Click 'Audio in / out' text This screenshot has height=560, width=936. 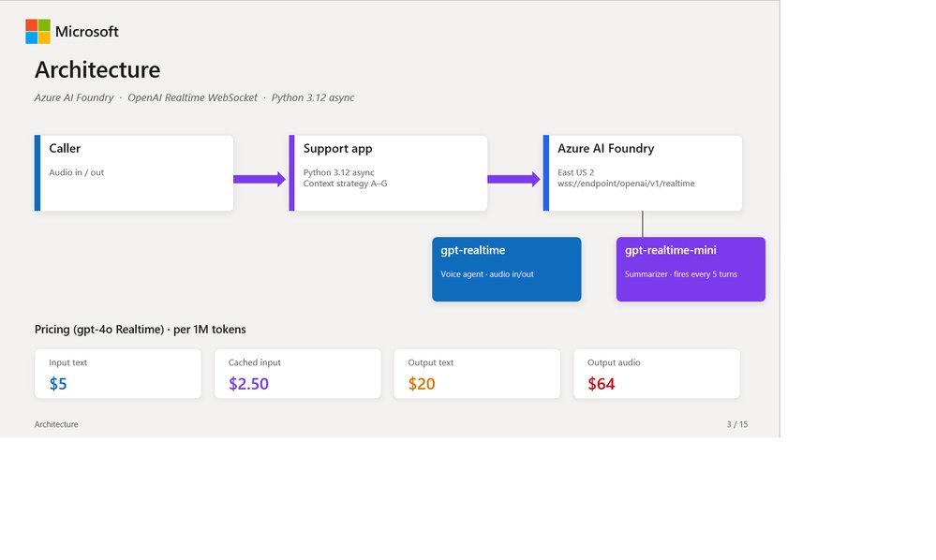pyautogui.click(x=77, y=172)
